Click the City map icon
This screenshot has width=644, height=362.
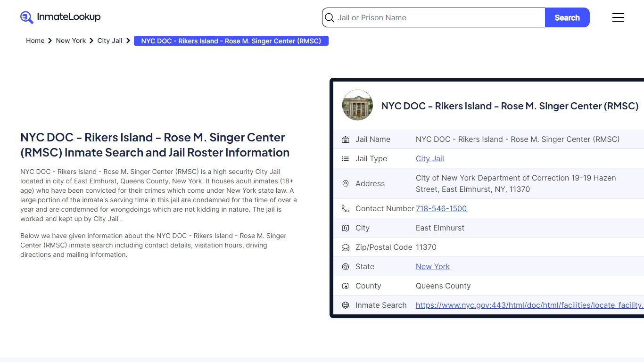coord(346,228)
